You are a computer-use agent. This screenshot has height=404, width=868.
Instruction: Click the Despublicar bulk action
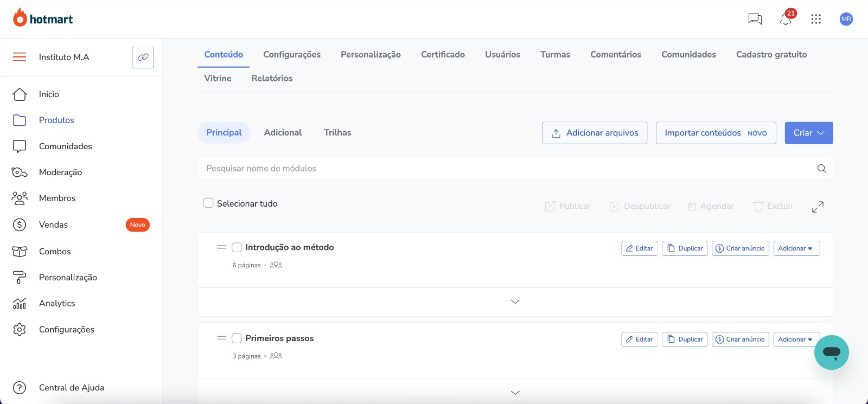[640, 206]
